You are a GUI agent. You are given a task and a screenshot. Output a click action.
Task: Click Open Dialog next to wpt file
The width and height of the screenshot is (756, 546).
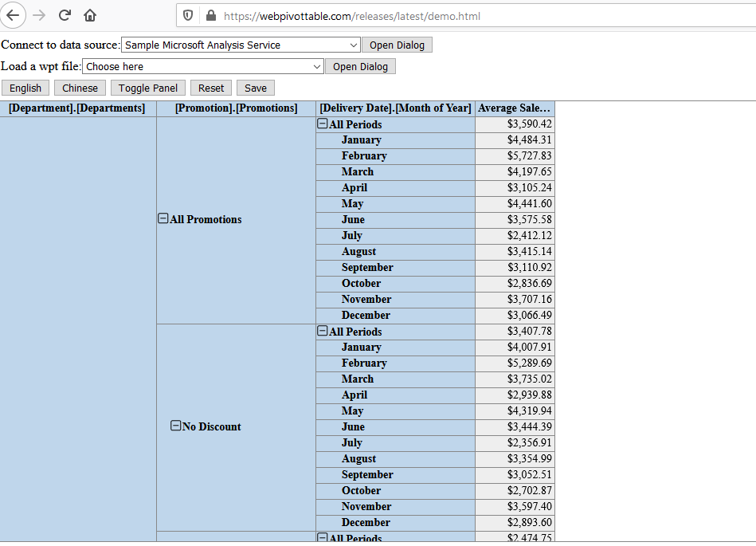click(x=360, y=67)
